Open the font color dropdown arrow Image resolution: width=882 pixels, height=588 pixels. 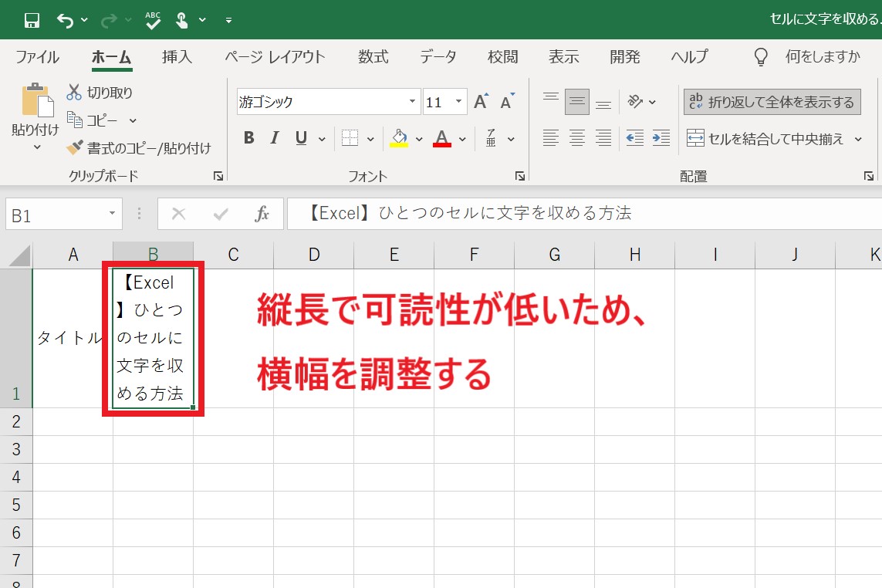click(462, 139)
